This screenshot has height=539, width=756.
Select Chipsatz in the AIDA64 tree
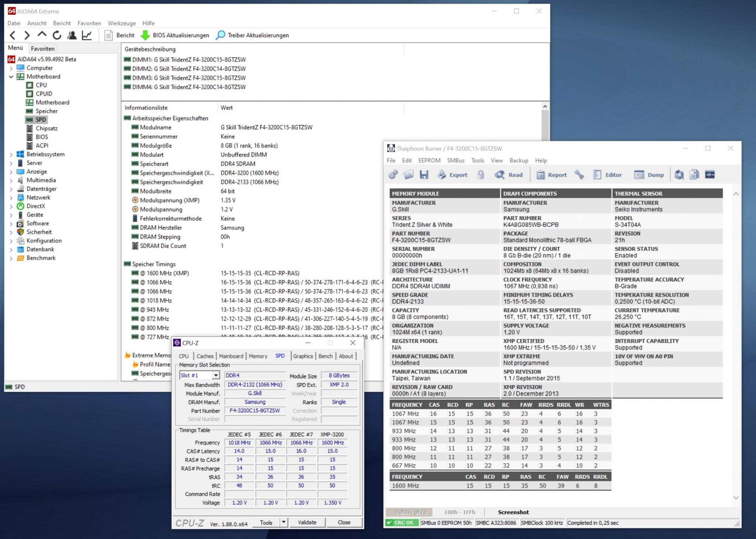click(x=46, y=128)
